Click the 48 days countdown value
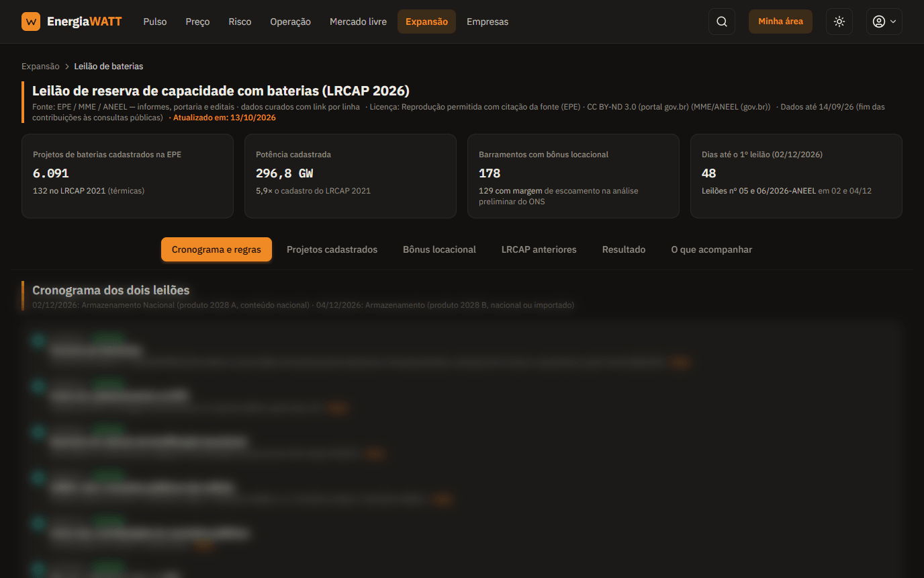Screen dimensions: 924x578 pos(709,173)
